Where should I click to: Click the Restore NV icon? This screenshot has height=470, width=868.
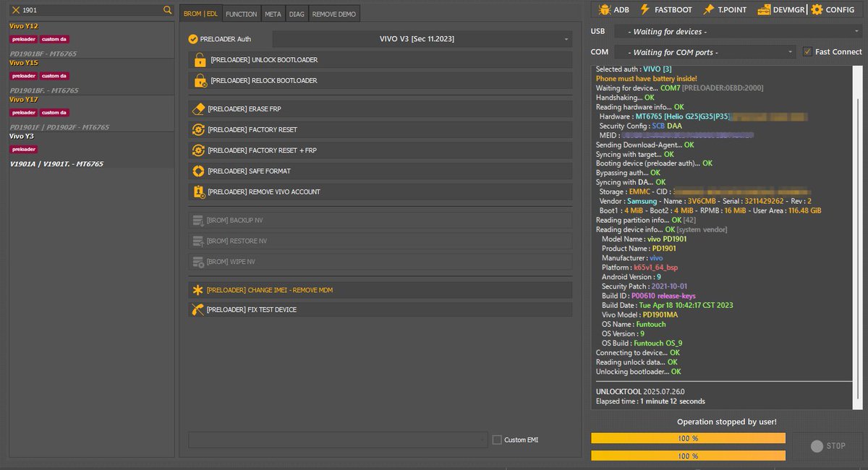[x=198, y=241]
